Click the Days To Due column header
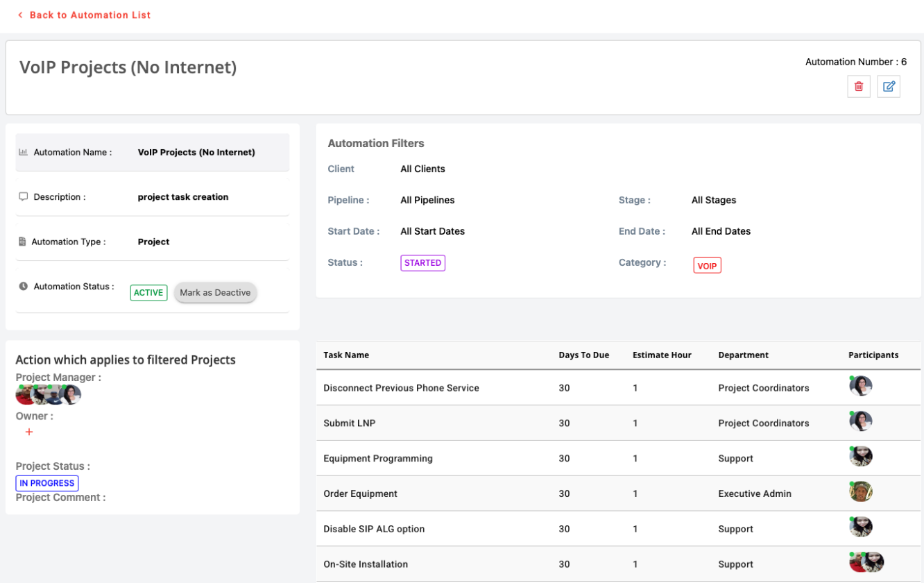Viewport: 924px width, 583px height. 583,355
